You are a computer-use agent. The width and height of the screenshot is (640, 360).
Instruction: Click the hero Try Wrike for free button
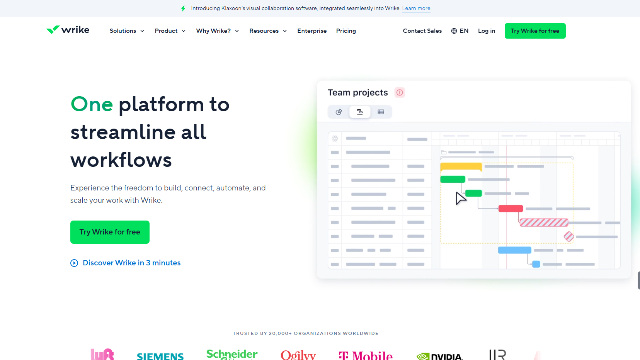pyautogui.click(x=110, y=232)
